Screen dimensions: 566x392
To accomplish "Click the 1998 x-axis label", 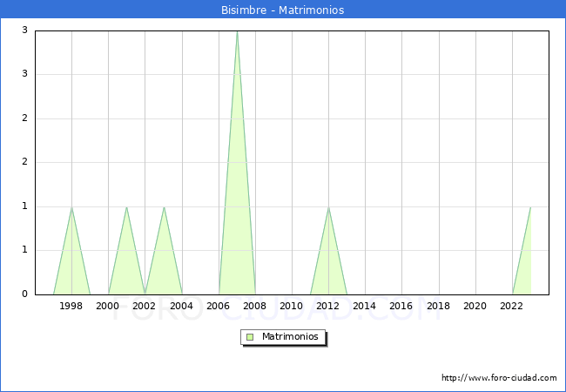I will [x=71, y=306].
